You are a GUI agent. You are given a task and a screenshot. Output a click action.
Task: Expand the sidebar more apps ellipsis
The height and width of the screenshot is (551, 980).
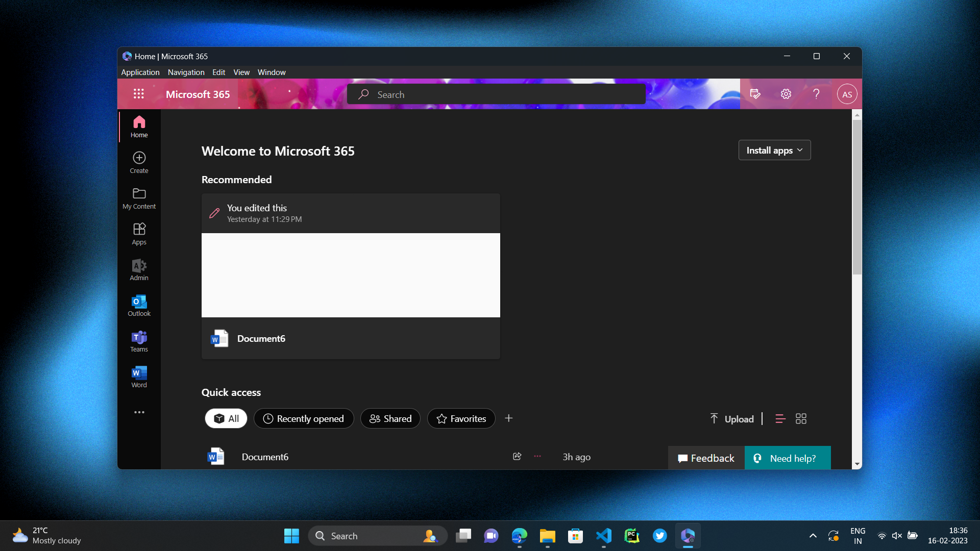point(139,412)
